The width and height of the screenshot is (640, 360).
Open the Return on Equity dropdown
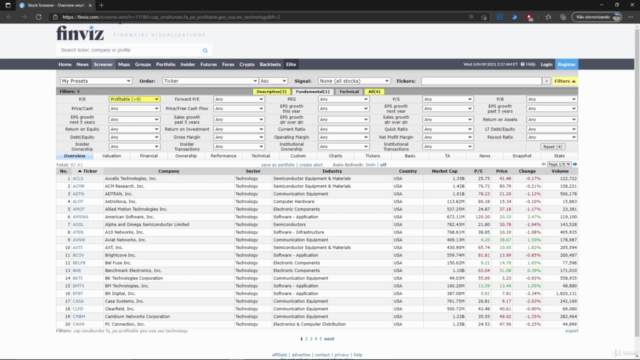tap(134, 129)
